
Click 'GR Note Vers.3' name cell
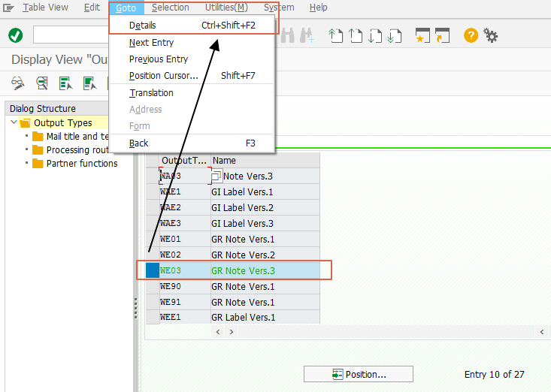click(265, 270)
